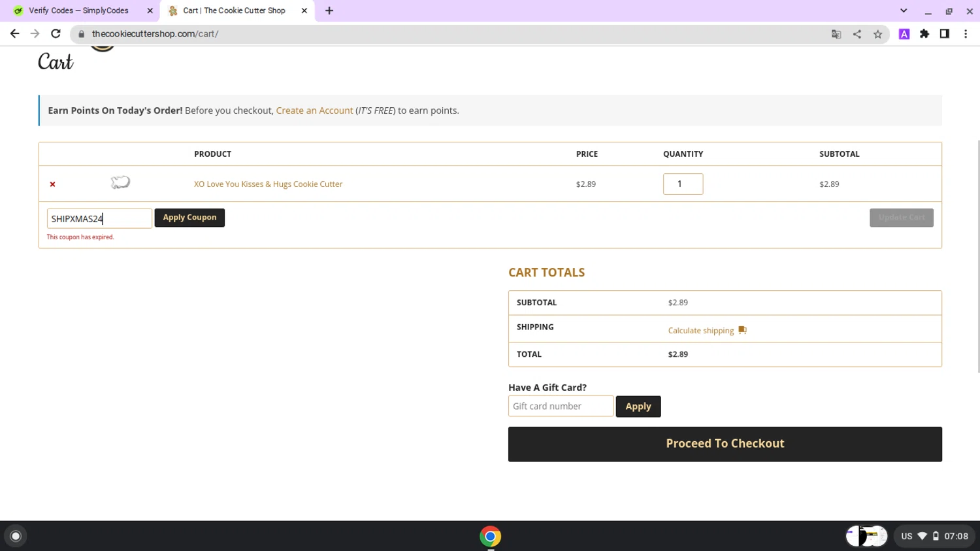Click the coupon expired error message

[80, 237]
